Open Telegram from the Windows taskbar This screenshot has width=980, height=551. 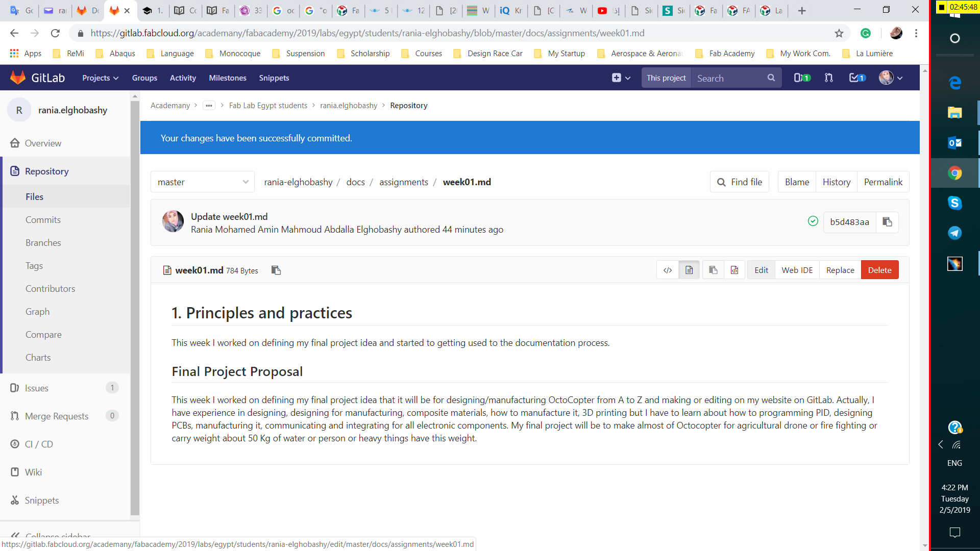coord(954,233)
